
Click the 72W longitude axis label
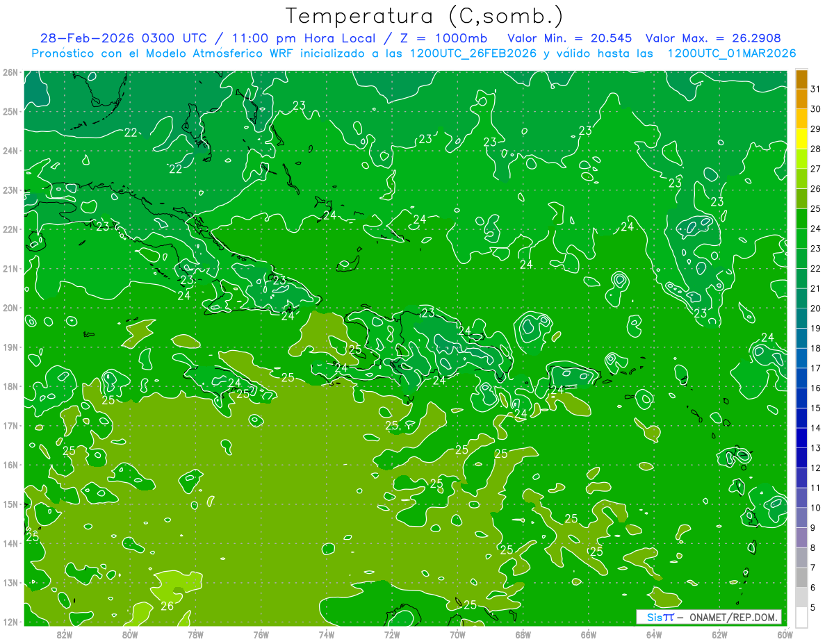[x=392, y=634]
